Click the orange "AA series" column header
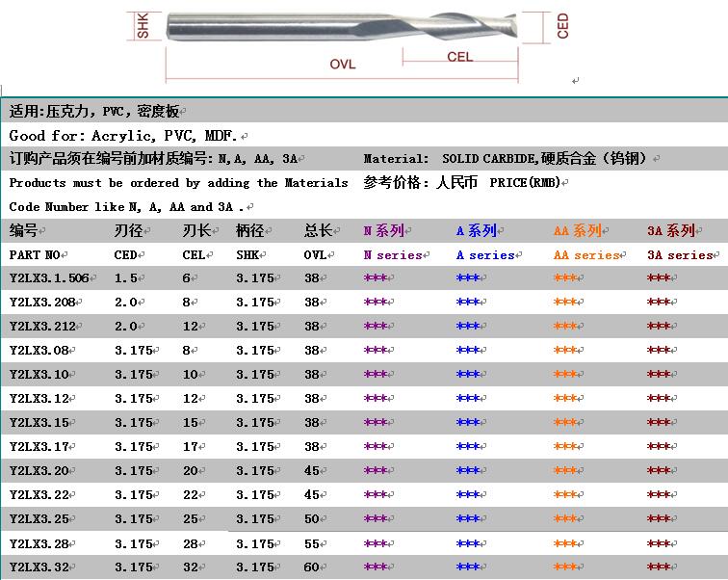Image resolution: width=728 pixels, height=580 pixels. (587, 255)
